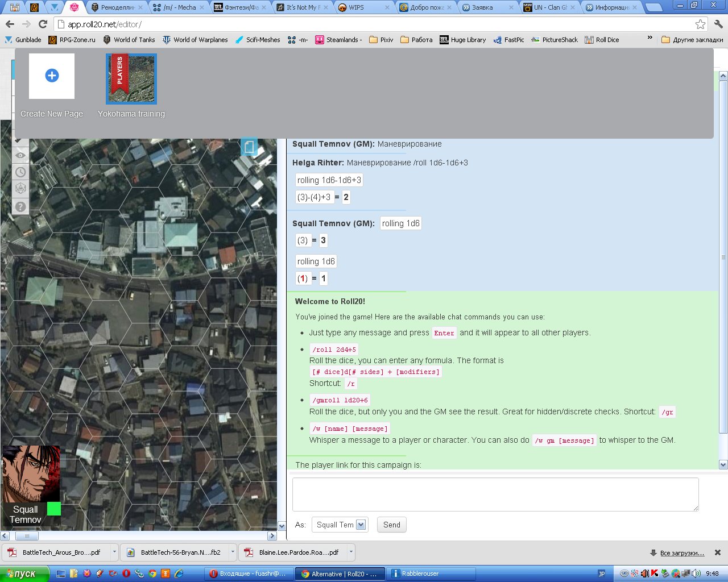
Task: Click JP language indicator in taskbar
Action: (602, 574)
